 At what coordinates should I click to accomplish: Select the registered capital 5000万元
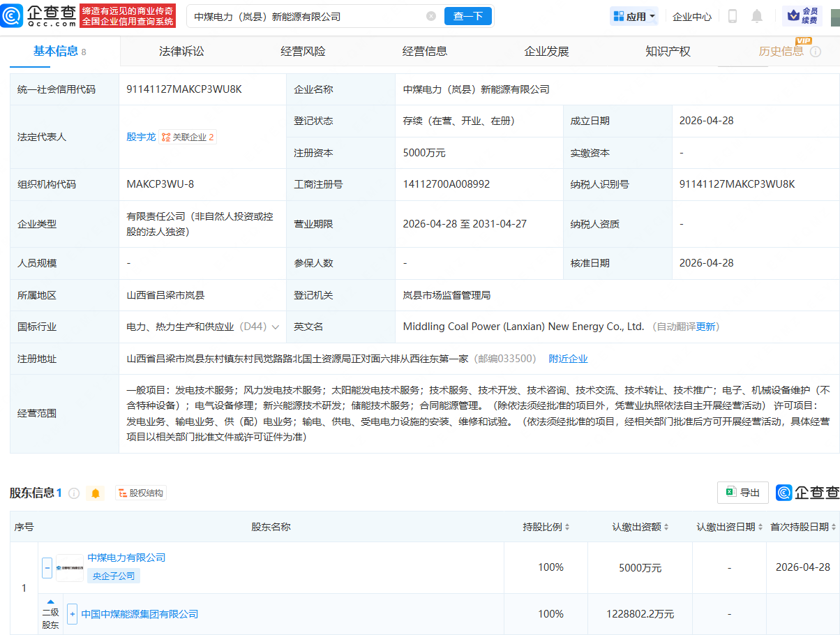coord(424,153)
